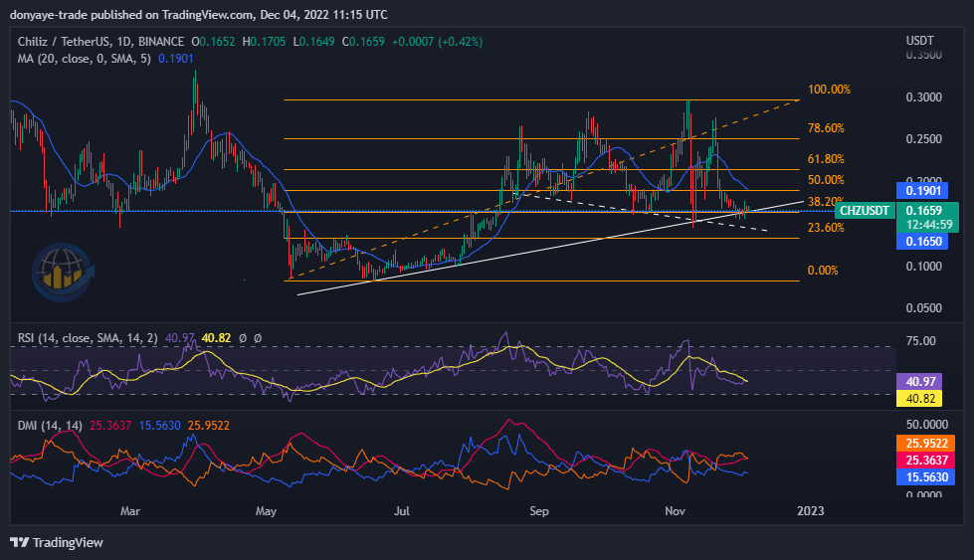974x560 pixels.
Task: Click the 61.80% Fibonacci level label
Action: point(826,159)
